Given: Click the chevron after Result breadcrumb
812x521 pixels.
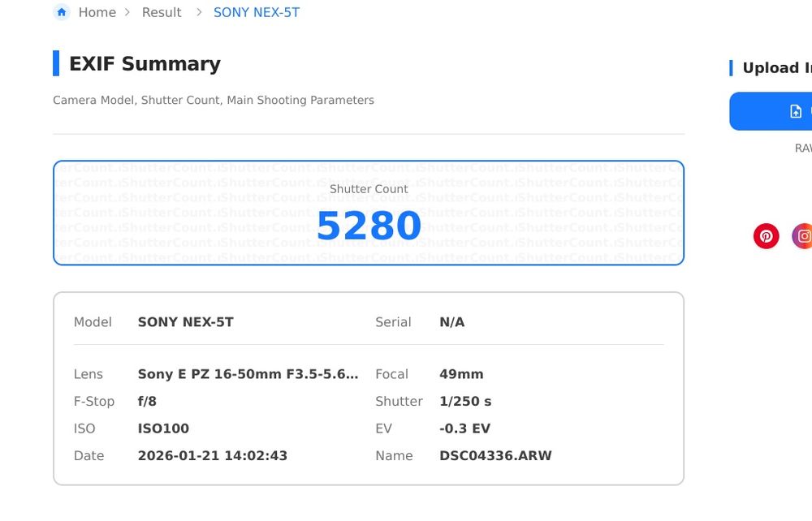Looking at the screenshot, I should [199, 13].
